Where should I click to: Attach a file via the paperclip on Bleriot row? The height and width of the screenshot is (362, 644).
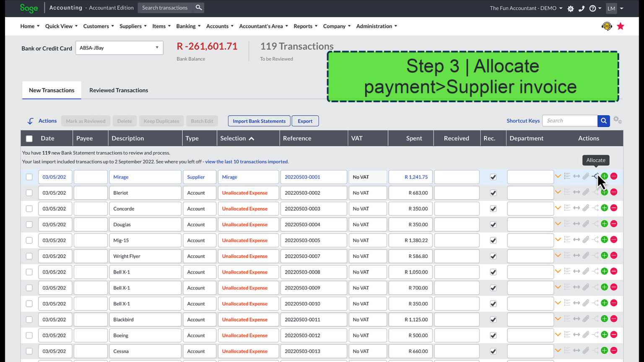tap(586, 191)
